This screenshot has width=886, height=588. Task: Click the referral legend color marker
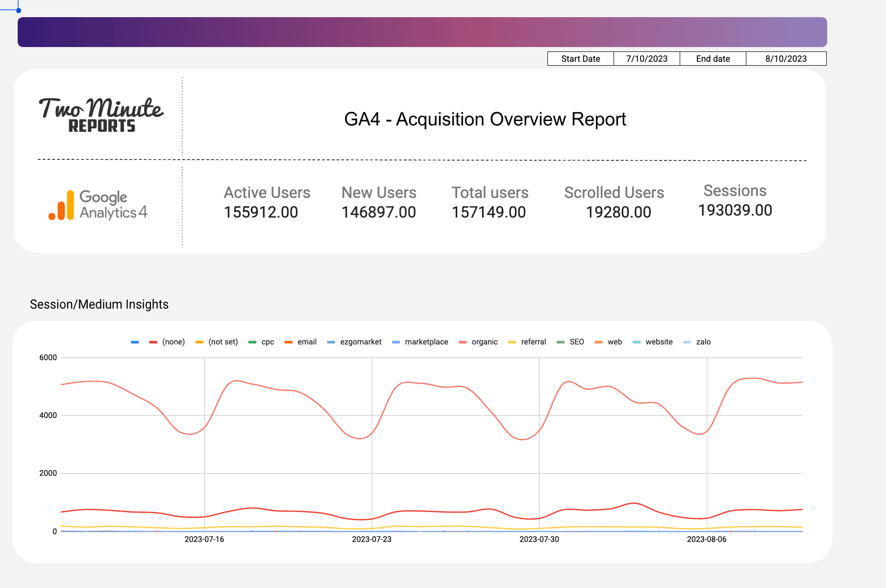point(512,342)
